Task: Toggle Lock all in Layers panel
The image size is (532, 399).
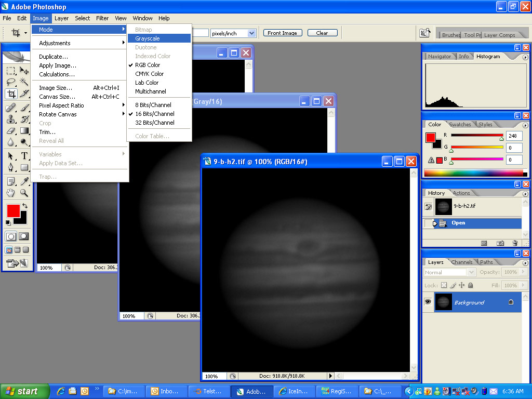Action: point(471,285)
